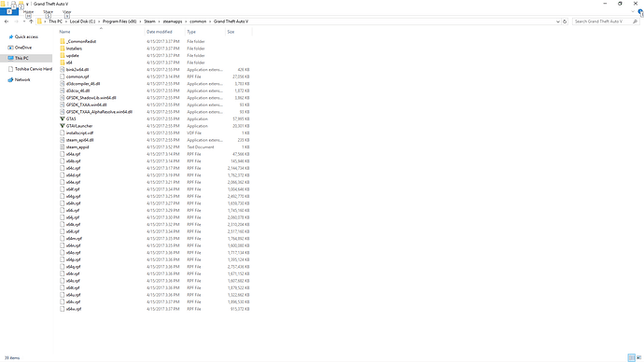The height and width of the screenshot is (362, 644).
Task: Open address bar history dropdown
Action: [x=558, y=21]
